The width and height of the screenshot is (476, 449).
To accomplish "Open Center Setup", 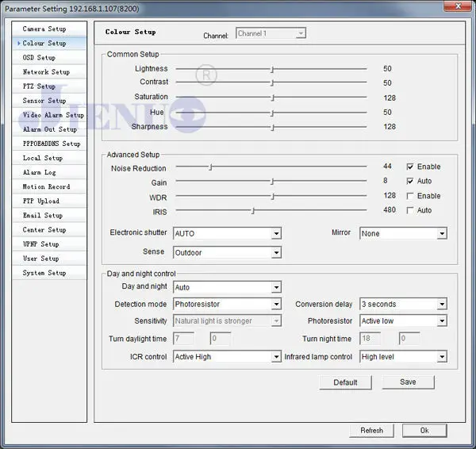I will (x=49, y=230).
